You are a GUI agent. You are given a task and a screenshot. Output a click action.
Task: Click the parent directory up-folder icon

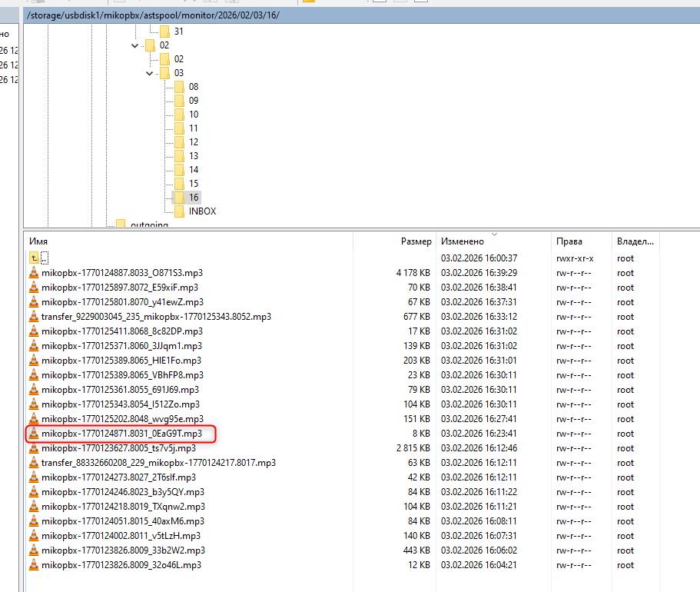pyautogui.click(x=34, y=258)
